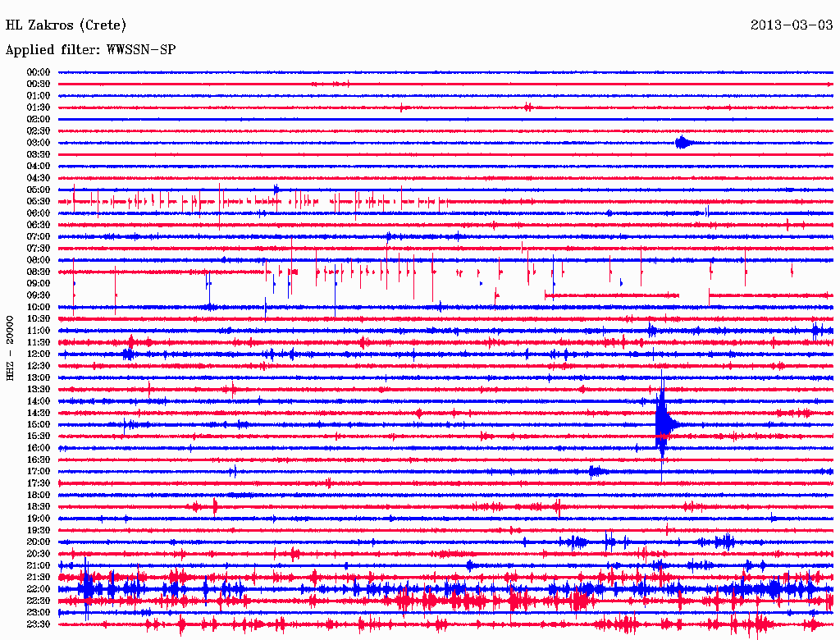
Task: Click the 07:00 time label
Action: [x=39, y=237]
